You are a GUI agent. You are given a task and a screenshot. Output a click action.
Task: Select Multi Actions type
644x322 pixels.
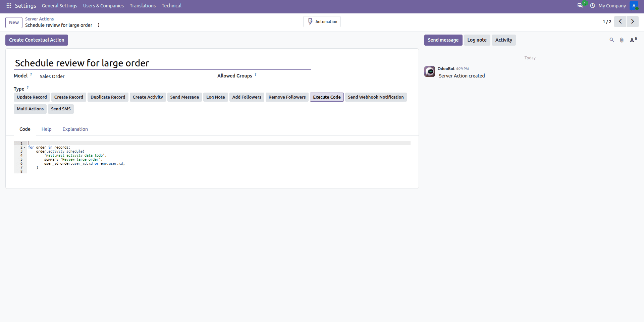[30, 109]
